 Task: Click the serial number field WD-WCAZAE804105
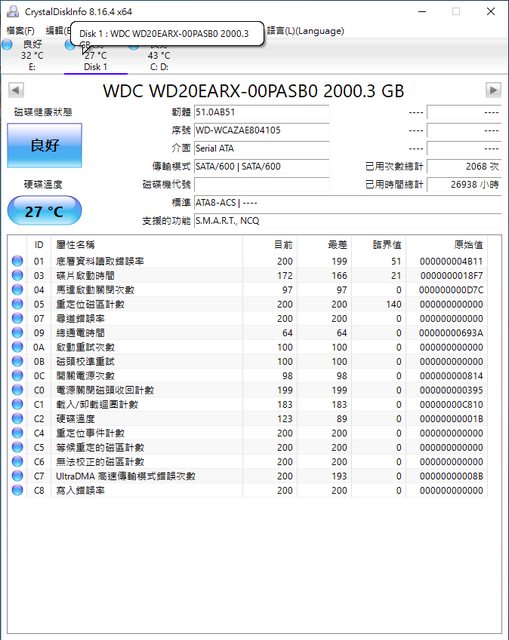262,131
